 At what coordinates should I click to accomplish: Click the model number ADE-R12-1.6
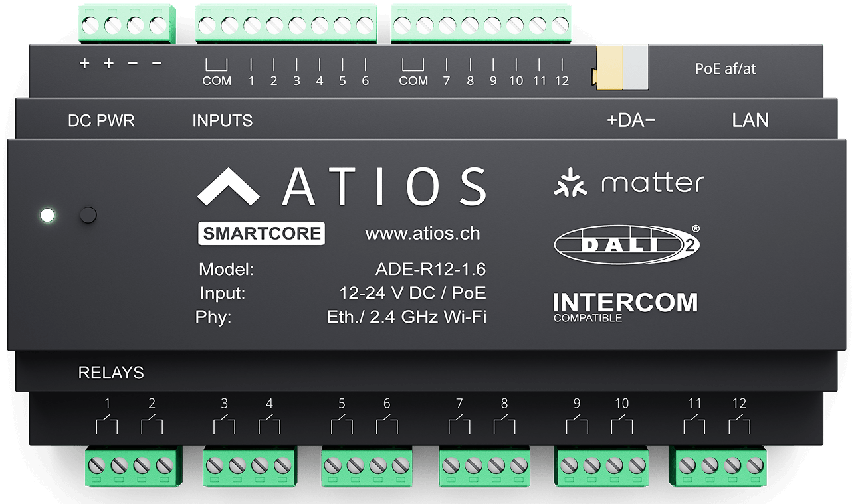pos(431,270)
